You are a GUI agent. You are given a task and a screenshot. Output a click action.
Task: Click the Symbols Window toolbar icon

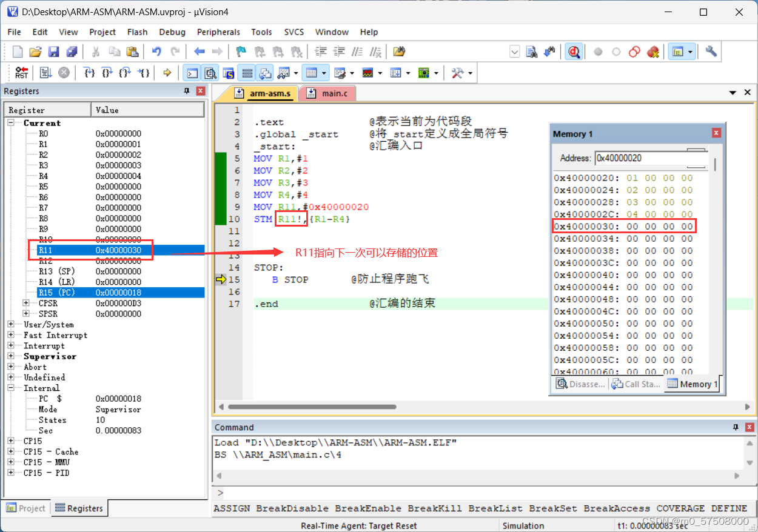point(229,73)
